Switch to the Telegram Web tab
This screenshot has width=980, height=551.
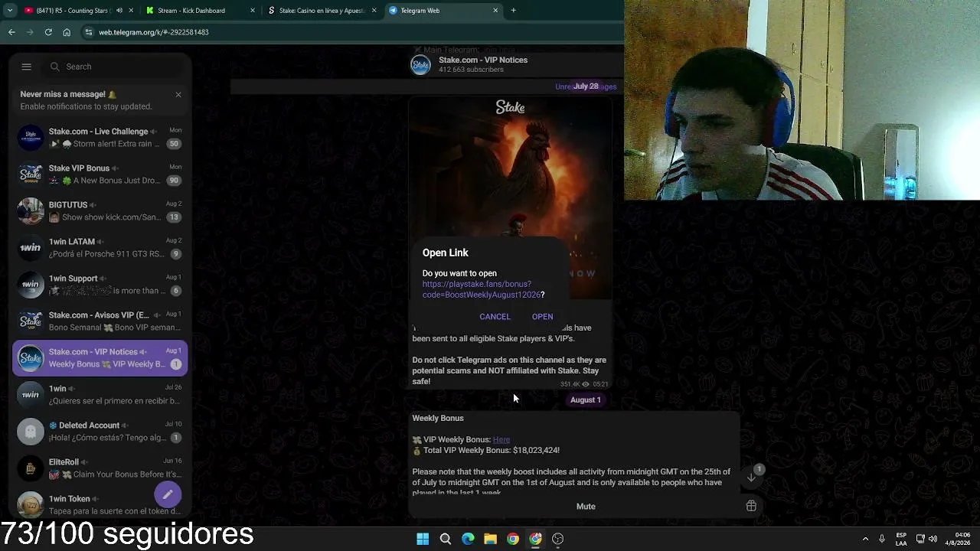(x=443, y=11)
